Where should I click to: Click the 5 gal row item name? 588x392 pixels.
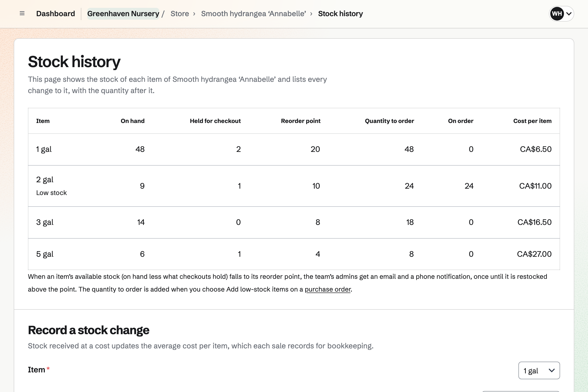click(45, 254)
